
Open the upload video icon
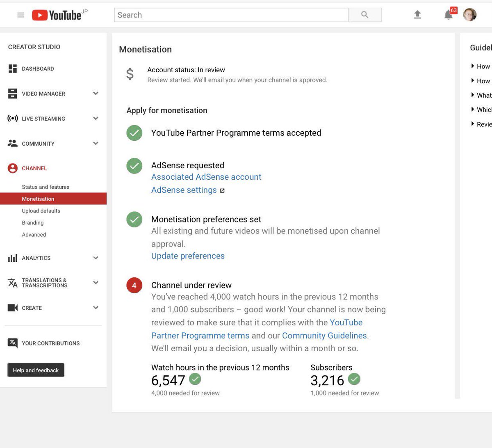click(x=417, y=15)
